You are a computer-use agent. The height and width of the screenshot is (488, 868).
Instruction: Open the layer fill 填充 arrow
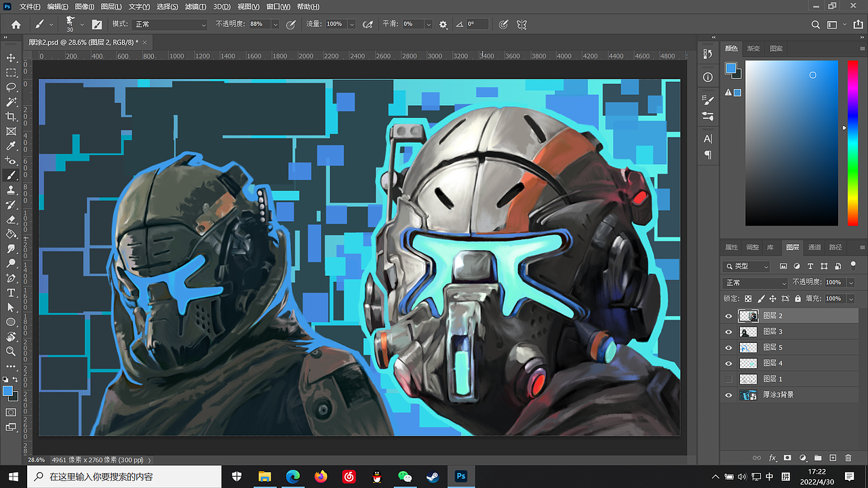coord(851,298)
